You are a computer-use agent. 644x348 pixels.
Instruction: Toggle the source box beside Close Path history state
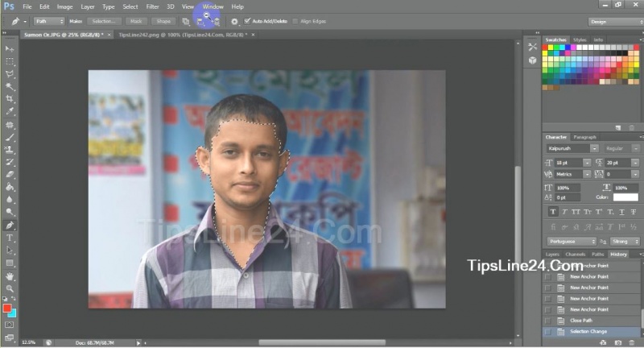tap(548, 321)
